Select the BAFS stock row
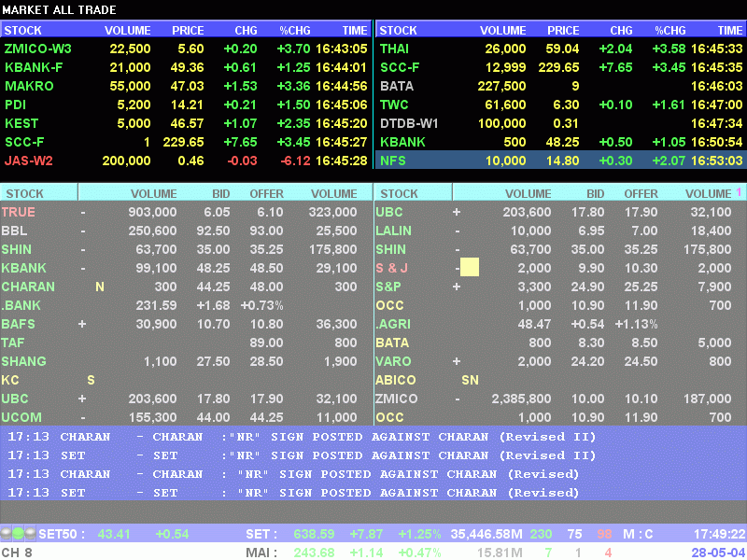This screenshot has height=560, width=747. (186, 324)
